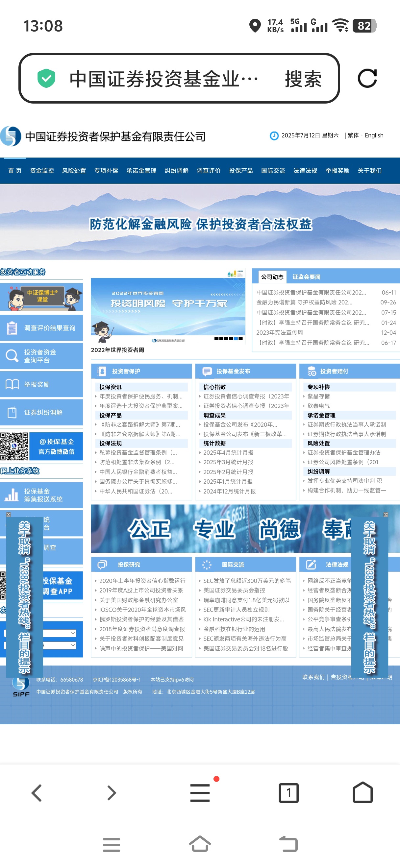Screen dimensions: 400x868
Task: Open the 专项补偿 navigation item
Action: 106,171
